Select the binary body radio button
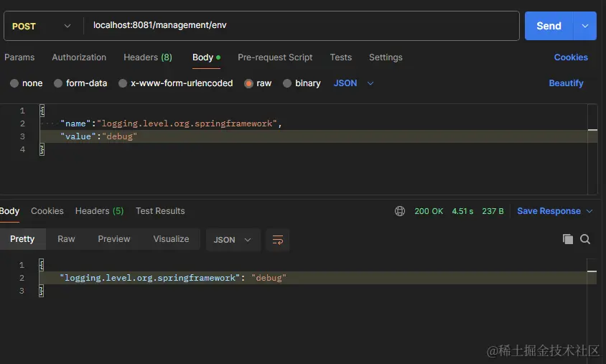This screenshot has height=364, width=606. pos(287,83)
